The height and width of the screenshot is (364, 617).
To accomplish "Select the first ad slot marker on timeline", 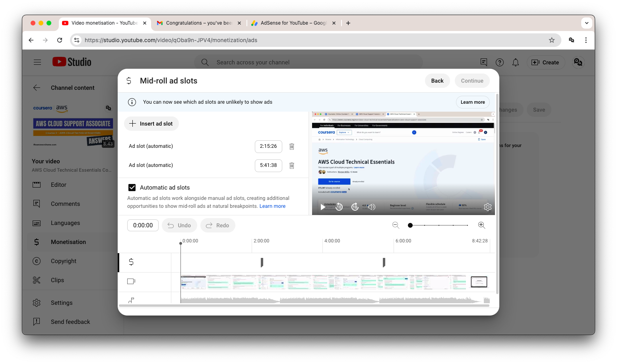I will coord(262,262).
